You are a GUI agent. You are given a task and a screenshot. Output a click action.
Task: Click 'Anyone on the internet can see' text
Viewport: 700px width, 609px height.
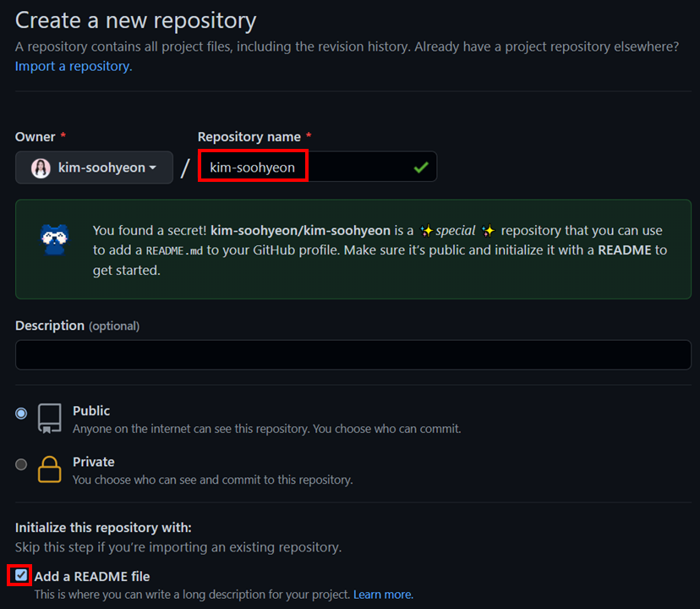(x=266, y=429)
